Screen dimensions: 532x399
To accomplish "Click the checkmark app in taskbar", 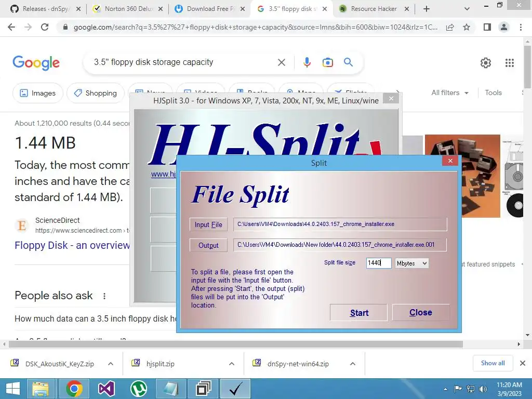I will 235,389.
